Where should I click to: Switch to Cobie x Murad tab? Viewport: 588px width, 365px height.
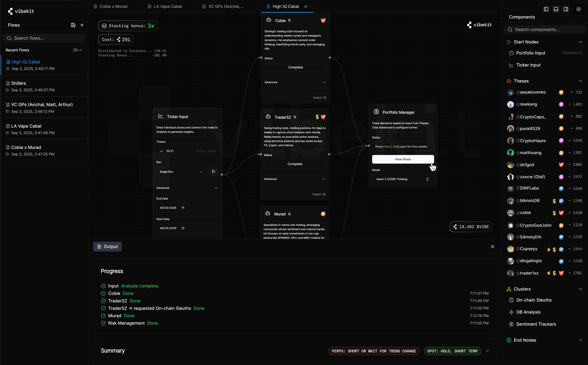click(x=113, y=6)
